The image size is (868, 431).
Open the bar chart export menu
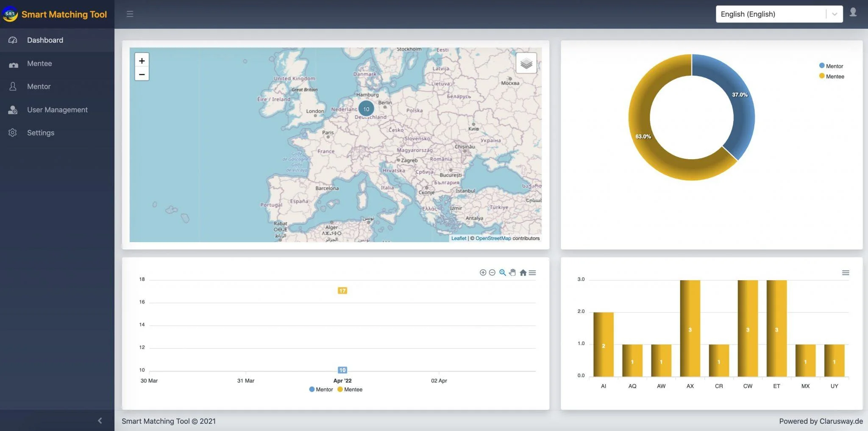coord(845,273)
